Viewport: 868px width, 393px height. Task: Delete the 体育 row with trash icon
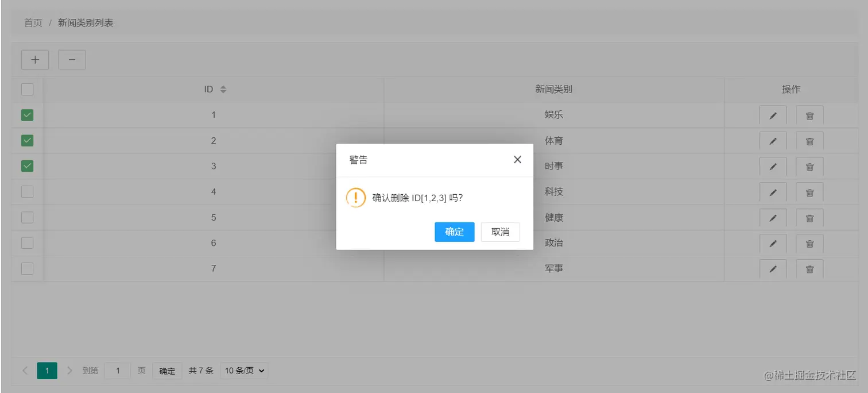[x=809, y=141]
